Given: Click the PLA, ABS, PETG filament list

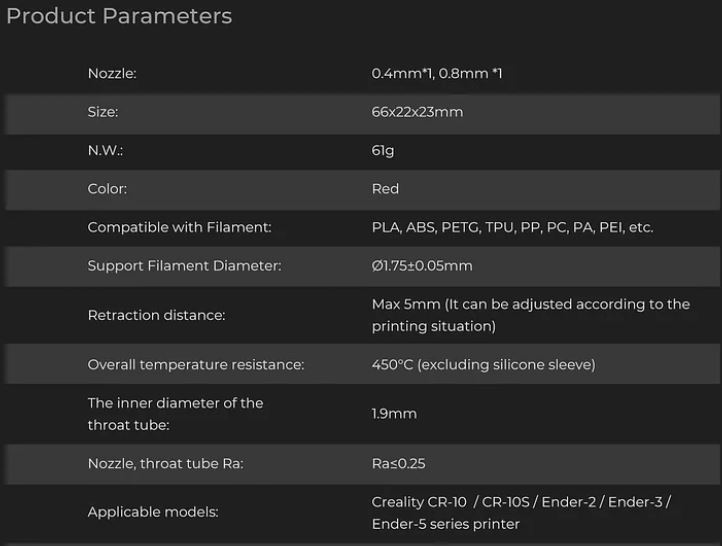Looking at the screenshot, I should click(512, 228).
